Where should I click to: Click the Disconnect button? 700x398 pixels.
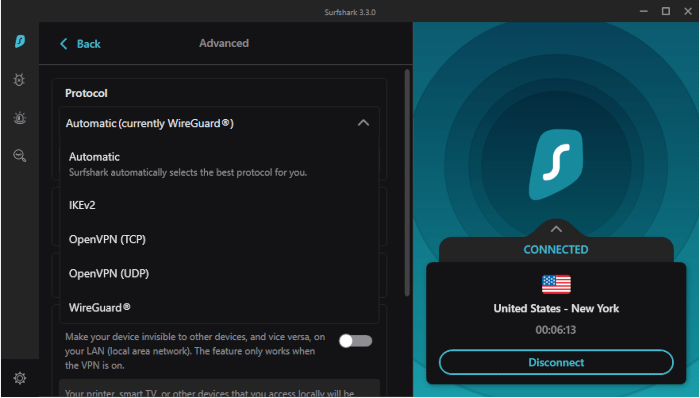(x=556, y=362)
